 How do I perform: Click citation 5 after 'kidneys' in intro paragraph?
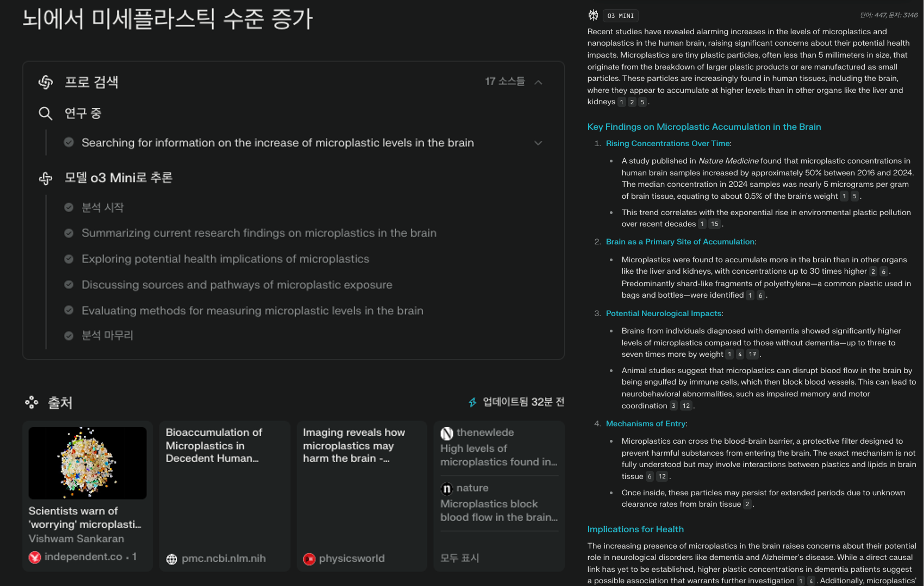click(642, 102)
